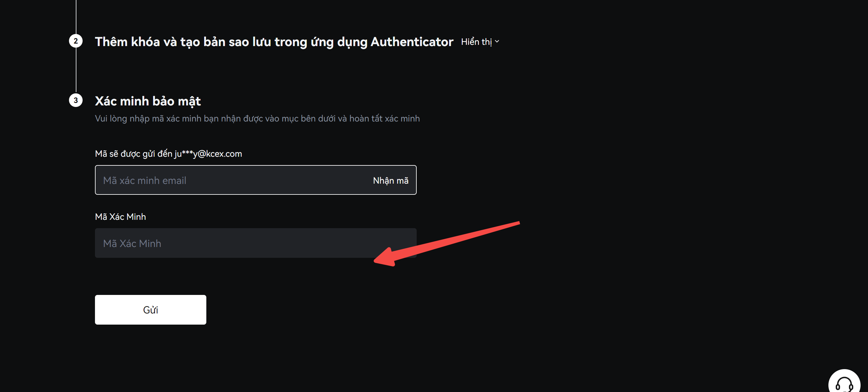
Task: Click the masked email ju***y@kcex.com
Action: pyautogui.click(x=208, y=154)
